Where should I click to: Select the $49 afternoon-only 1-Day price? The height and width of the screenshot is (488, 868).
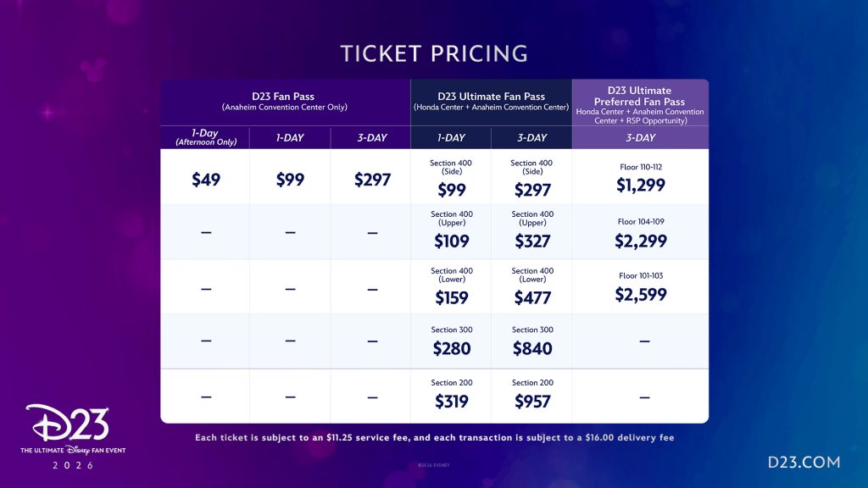pos(204,180)
